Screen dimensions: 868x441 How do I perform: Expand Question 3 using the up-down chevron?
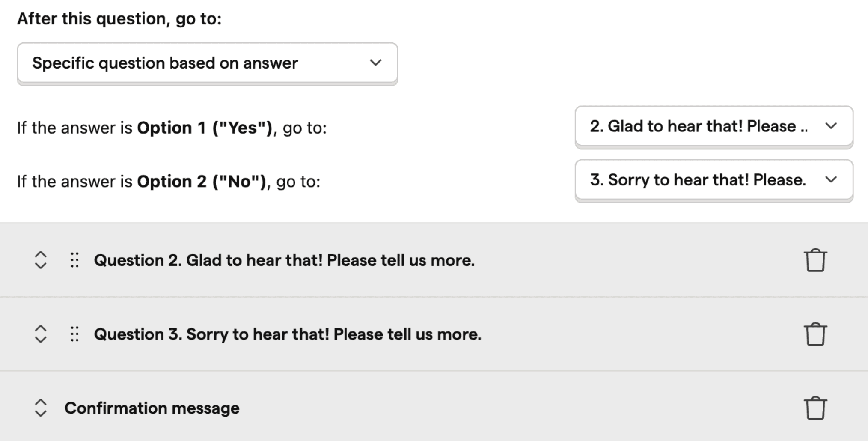(40, 334)
